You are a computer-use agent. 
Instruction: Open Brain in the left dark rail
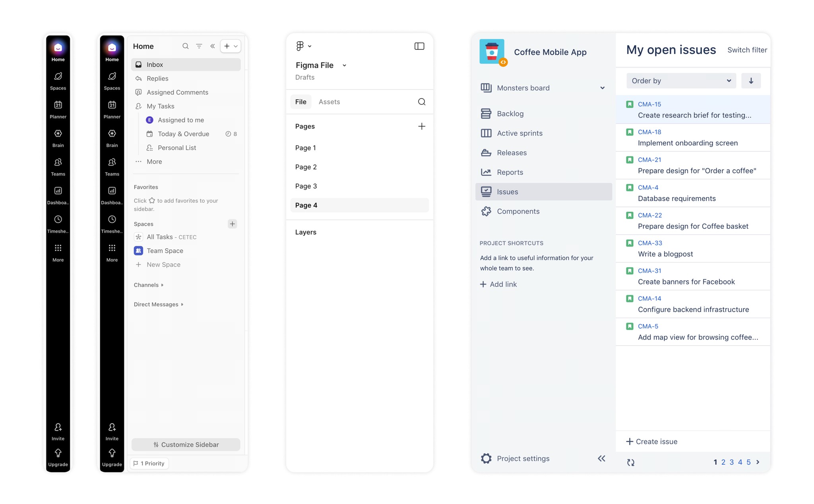coord(58,137)
